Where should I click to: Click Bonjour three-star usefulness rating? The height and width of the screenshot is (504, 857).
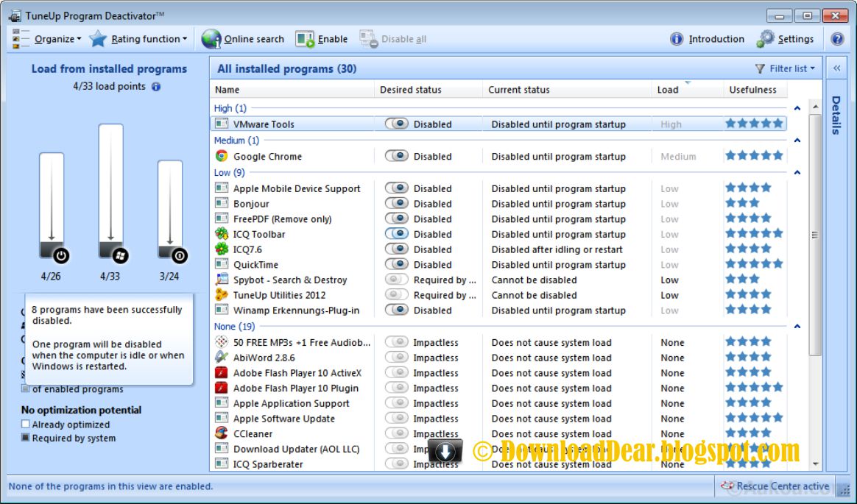click(742, 202)
